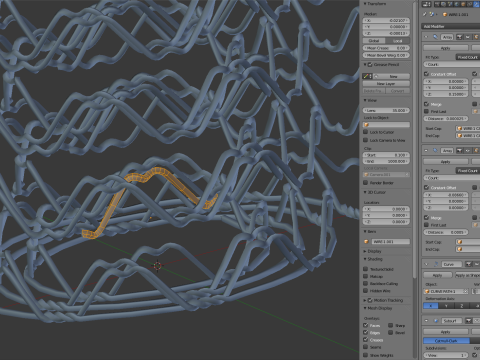Select the Modifiers wrench properties tab
This screenshot has height=360, width=480.
coord(476,4)
